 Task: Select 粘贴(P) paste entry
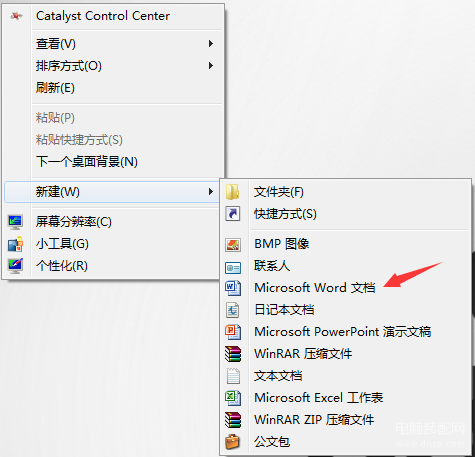click(113, 118)
